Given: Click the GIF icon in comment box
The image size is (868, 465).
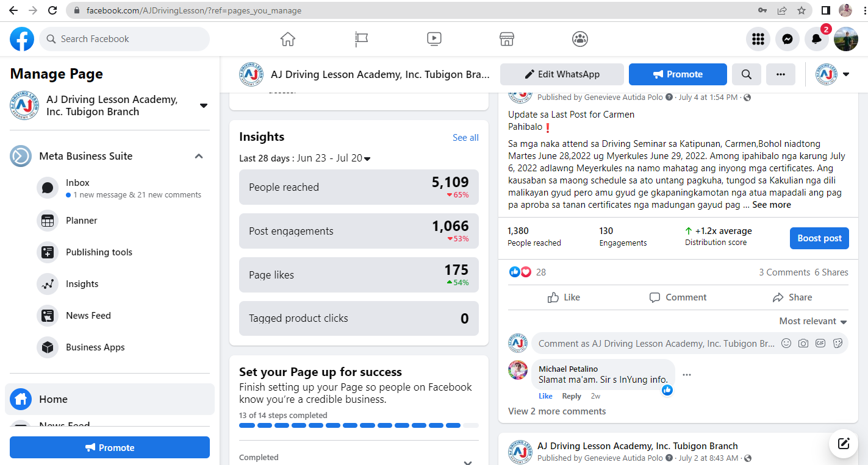Looking at the screenshot, I should click(820, 343).
